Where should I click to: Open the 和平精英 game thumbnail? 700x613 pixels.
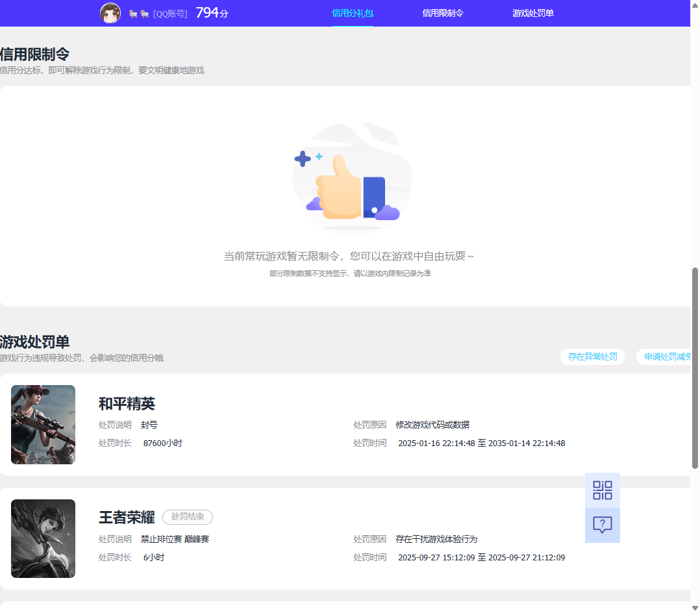tap(44, 425)
